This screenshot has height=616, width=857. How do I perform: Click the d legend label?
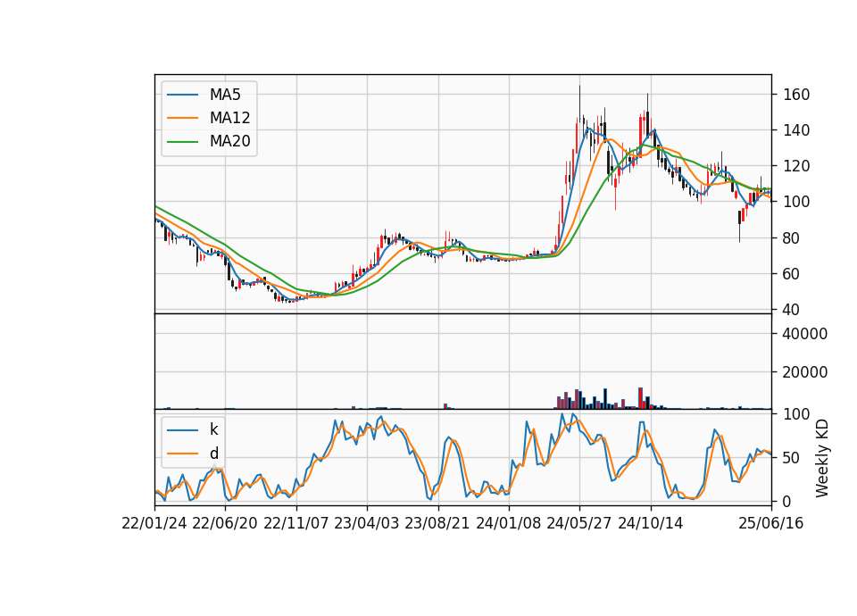213,454
